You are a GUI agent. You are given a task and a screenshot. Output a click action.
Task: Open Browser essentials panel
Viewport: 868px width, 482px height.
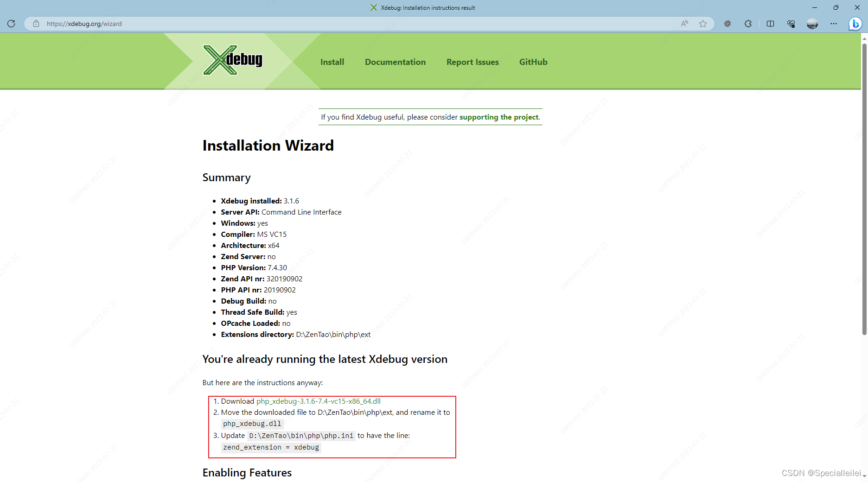tap(791, 24)
